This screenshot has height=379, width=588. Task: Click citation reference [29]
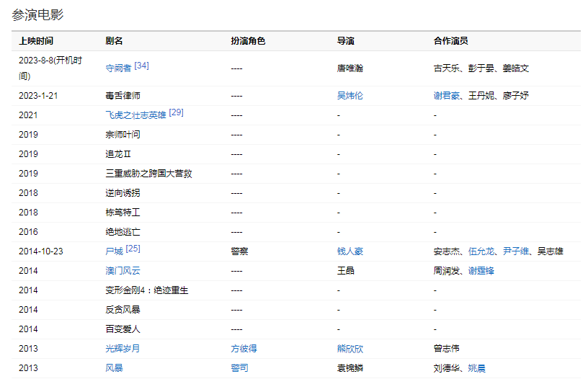coord(176,112)
